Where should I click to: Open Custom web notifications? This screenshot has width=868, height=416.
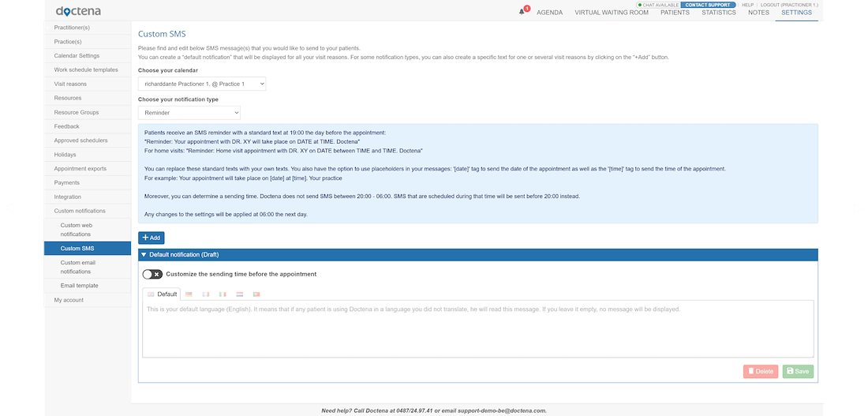88,230
